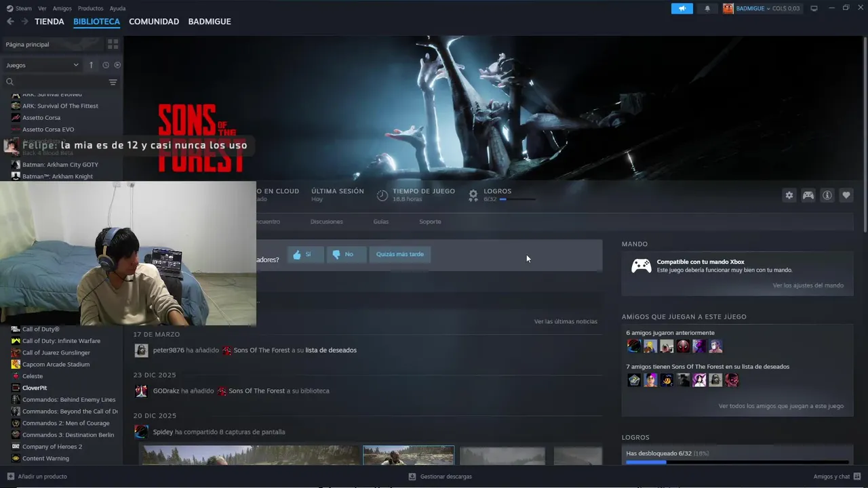Go forward with the right arrow

click(24, 22)
